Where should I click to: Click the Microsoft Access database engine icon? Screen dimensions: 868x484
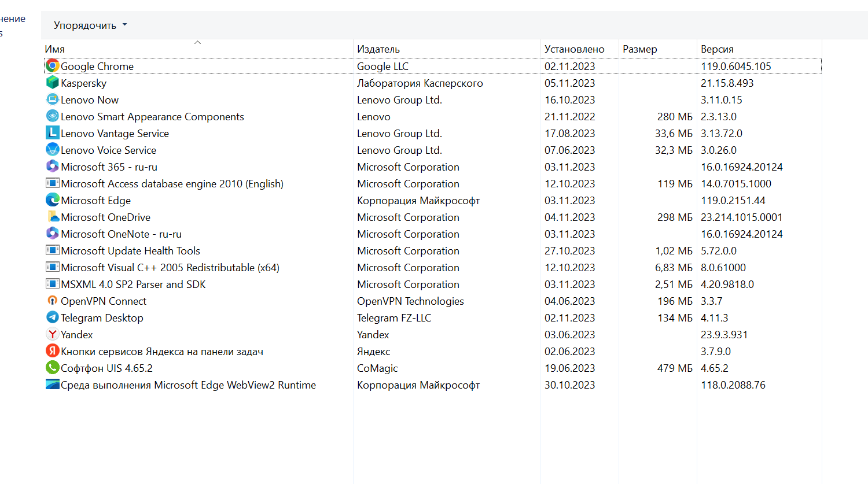point(53,183)
